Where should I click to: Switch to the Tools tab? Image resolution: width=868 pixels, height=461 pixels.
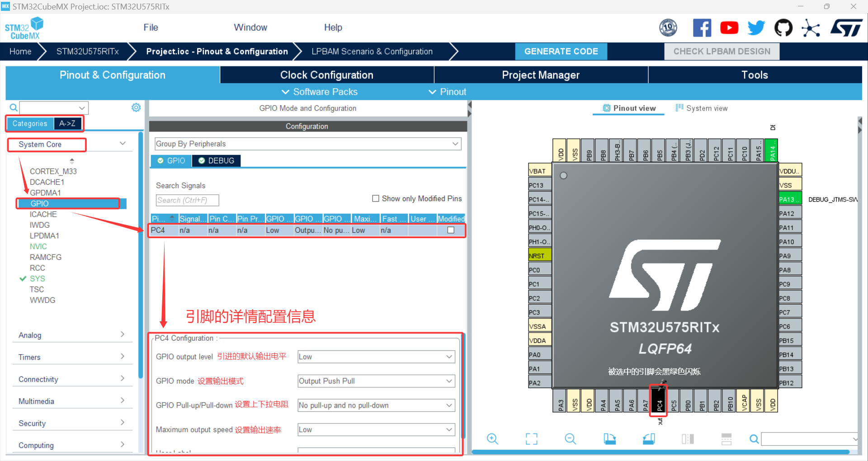point(755,75)
